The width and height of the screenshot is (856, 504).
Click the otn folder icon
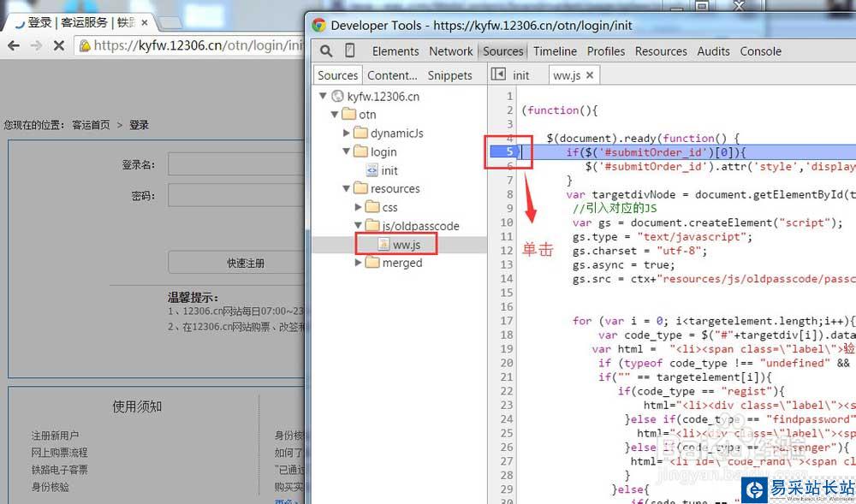click(349, 115)
